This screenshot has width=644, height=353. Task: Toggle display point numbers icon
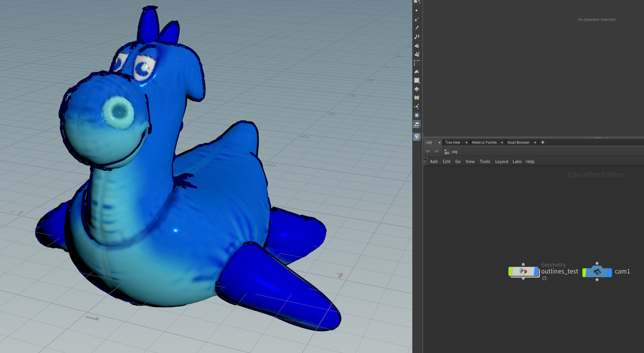click(x=417, y=37)
